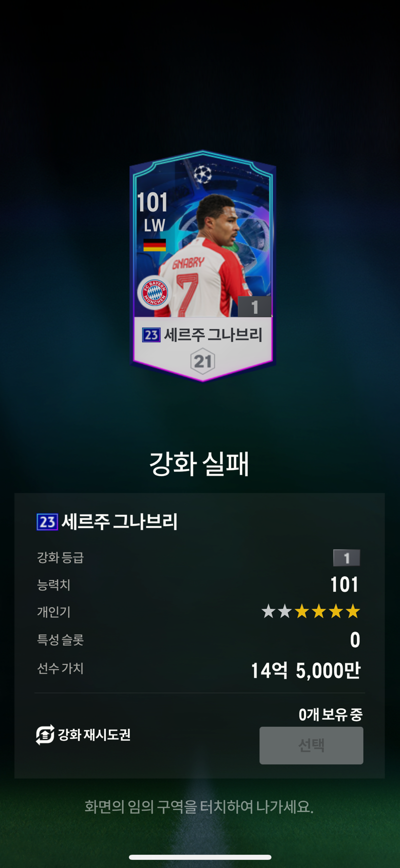Click the 101 LW overall rating on card
Image resolution: width=400 pixels, height=868 pixels.
click(153, 212)
